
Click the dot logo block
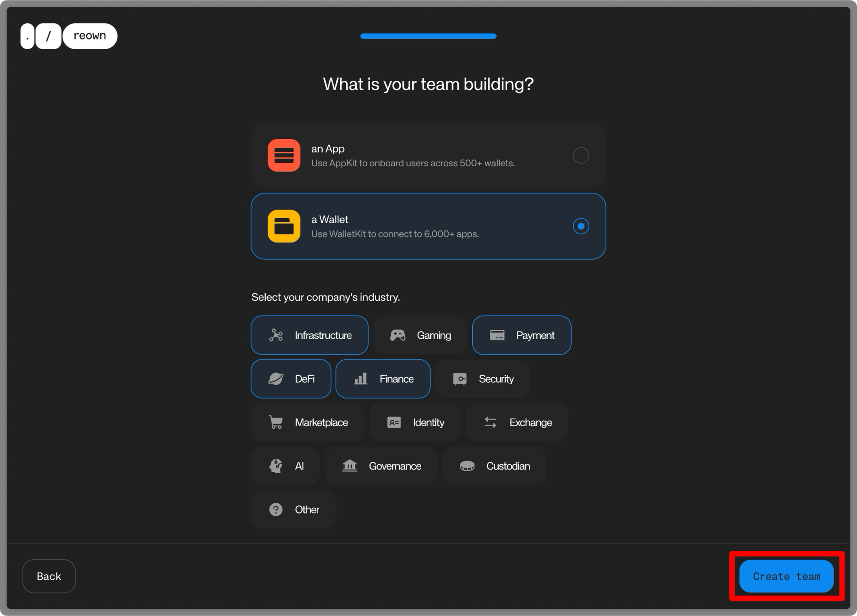point(27,36)
